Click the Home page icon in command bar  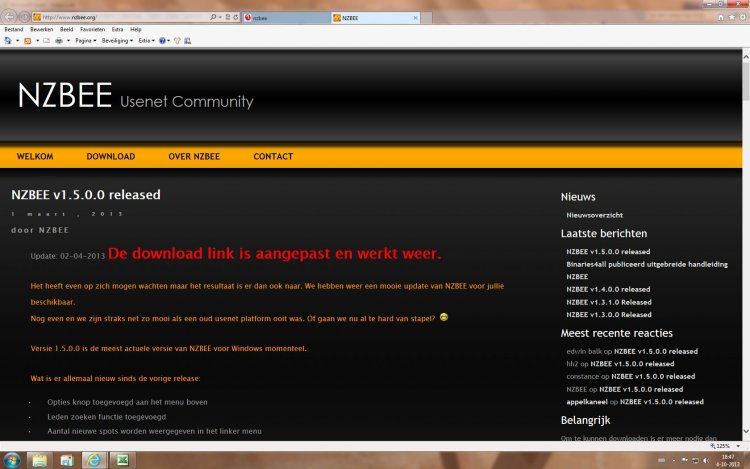8,41
